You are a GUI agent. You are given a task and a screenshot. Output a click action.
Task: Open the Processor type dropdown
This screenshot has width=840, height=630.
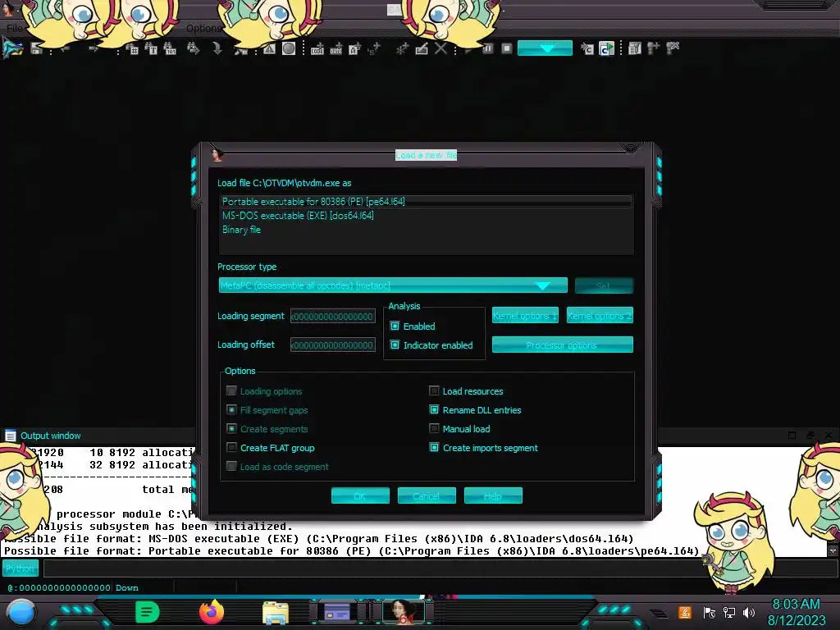393,285
